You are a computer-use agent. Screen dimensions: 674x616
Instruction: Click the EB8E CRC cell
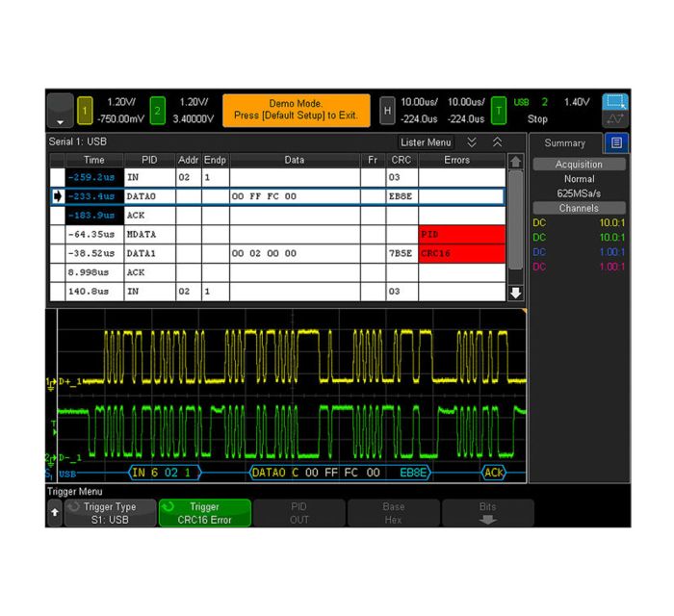click(x=402, y=196)
